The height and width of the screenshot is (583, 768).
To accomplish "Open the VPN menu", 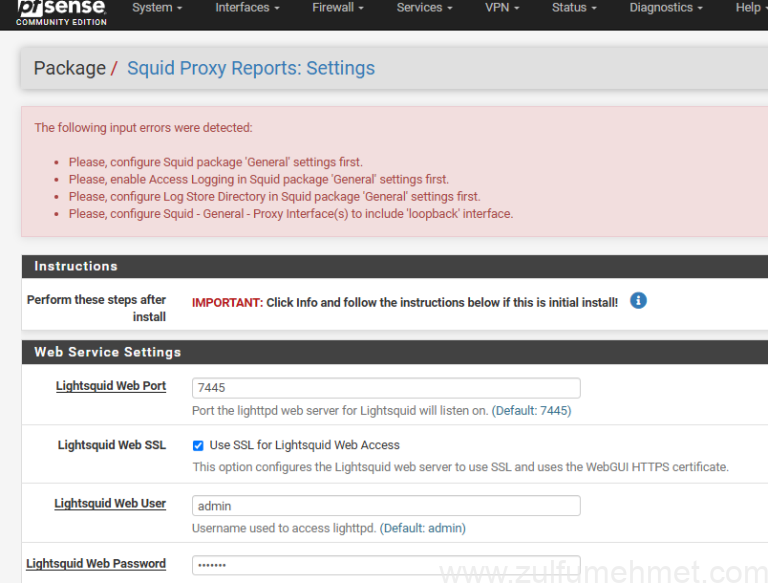I will [x=502, y=8].
